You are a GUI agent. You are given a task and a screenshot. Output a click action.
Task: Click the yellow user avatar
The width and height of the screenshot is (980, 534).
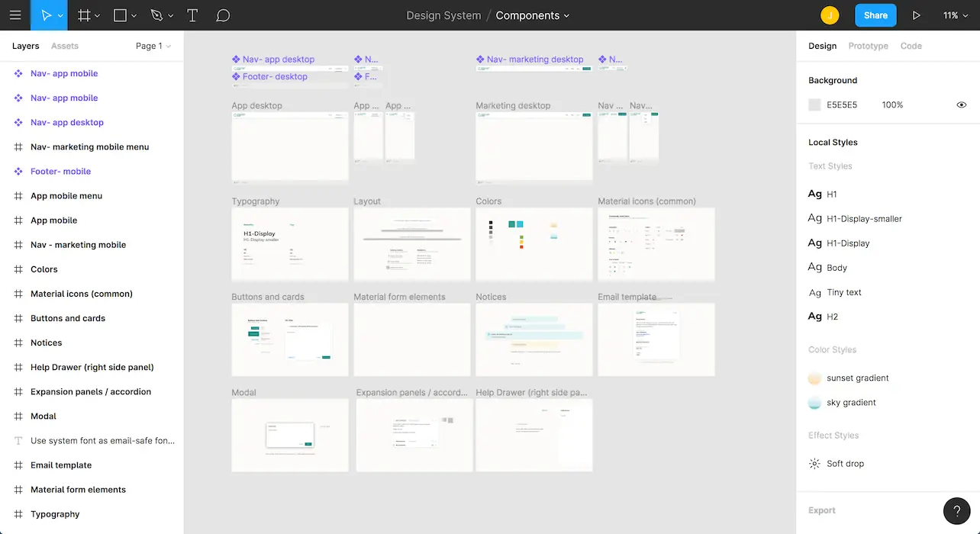[831, 15]
